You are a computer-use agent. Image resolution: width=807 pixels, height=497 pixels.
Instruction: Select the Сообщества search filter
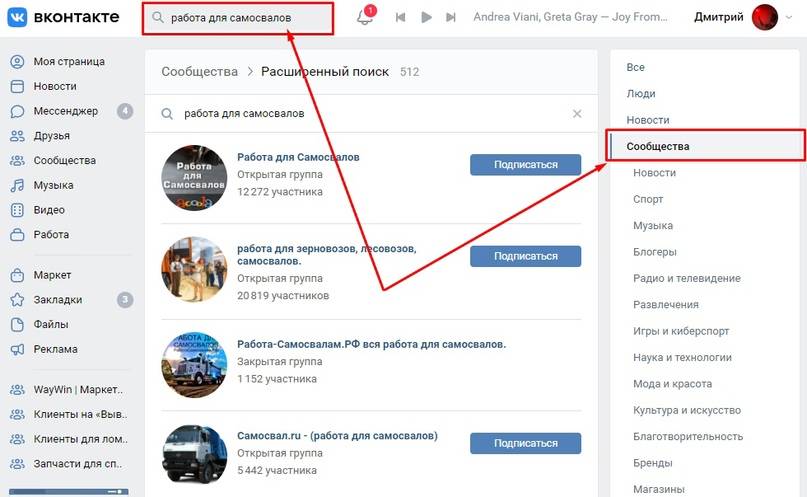(x=705, y=146)
